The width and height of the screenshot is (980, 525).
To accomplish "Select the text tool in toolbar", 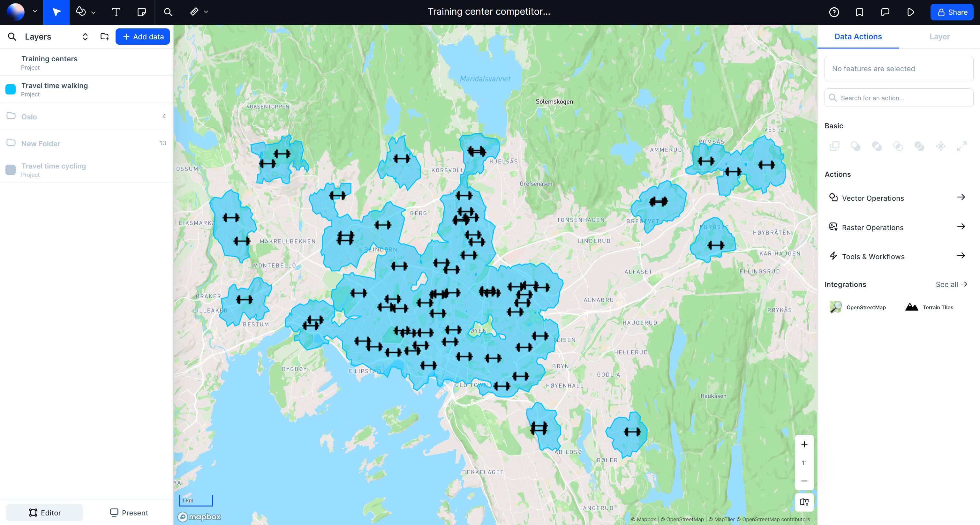I will tap(115, 12).
